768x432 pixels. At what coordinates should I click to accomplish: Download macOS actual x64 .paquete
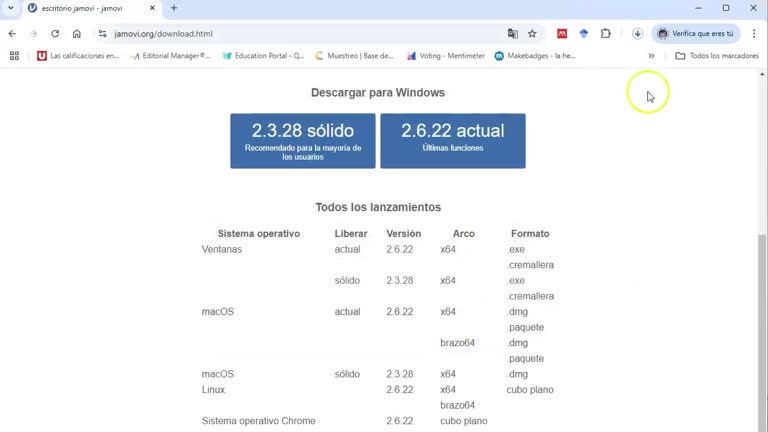(x=526, y=327)
